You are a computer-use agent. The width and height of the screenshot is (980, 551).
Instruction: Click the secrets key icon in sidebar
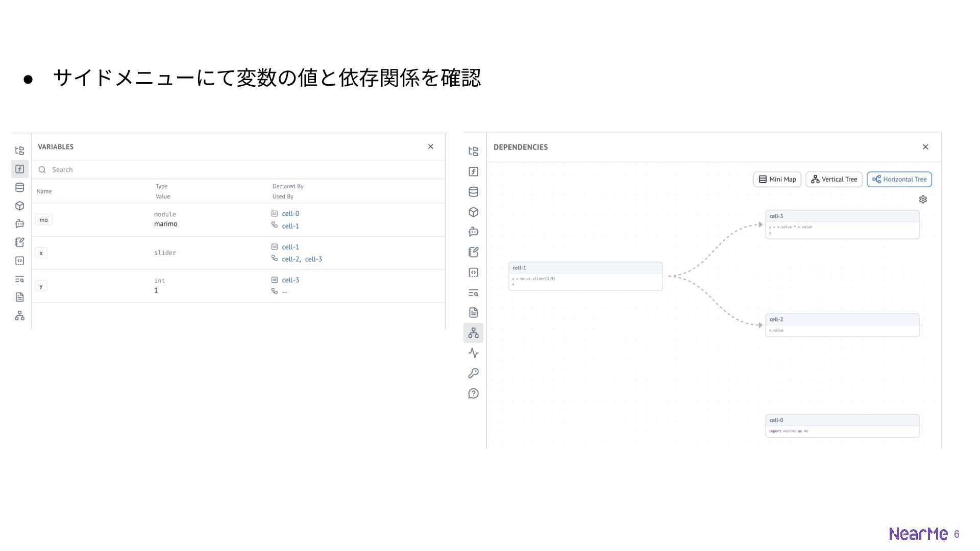(x=473, y=373)
